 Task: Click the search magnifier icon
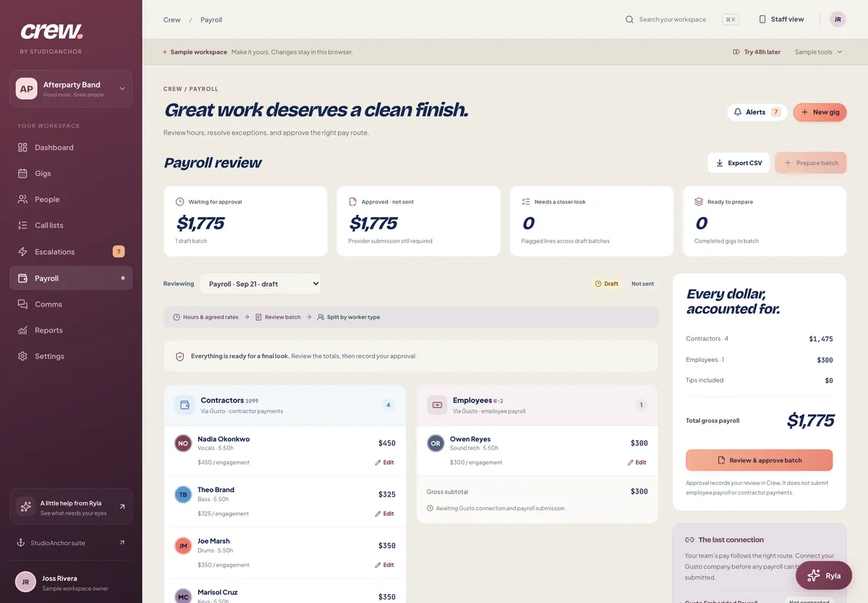[629, 20]
